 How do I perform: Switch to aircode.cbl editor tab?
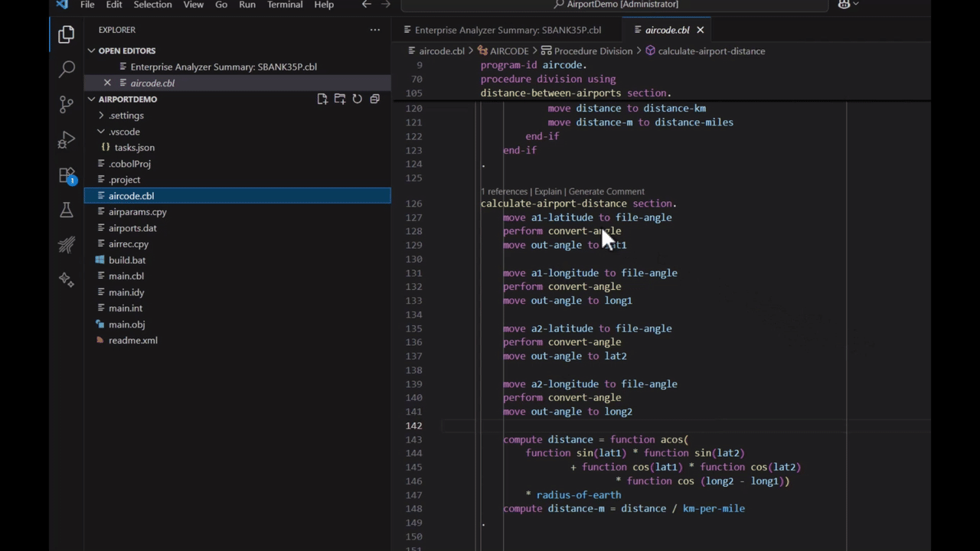[667, 30]
